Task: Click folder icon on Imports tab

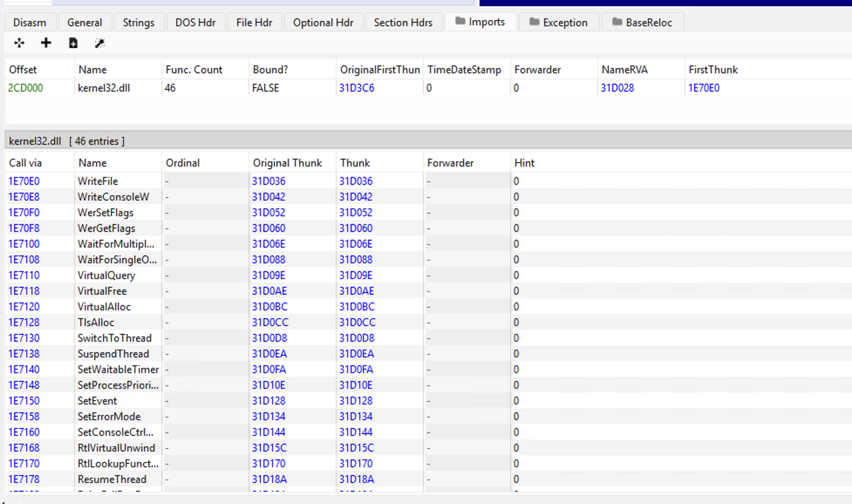Action: [x=460, y=21]
